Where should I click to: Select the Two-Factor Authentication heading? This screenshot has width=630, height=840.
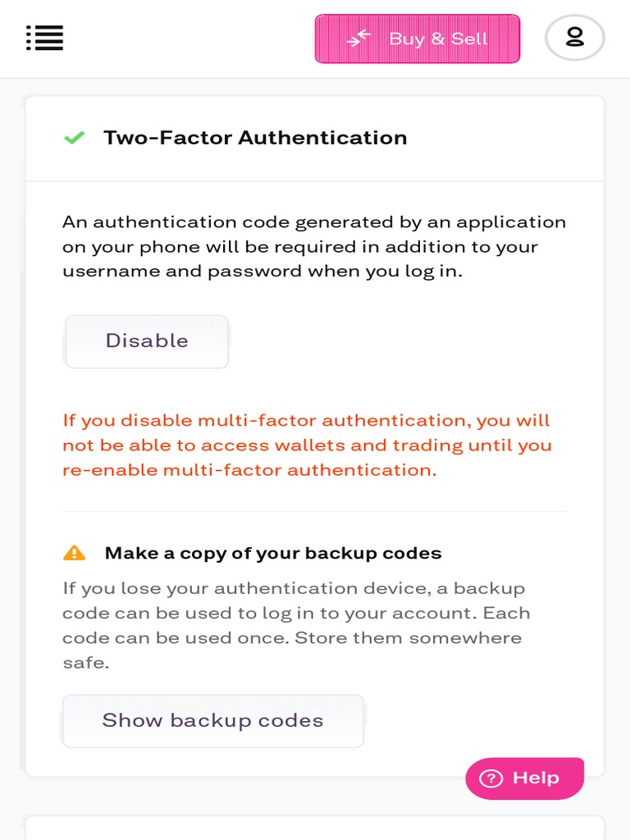click(x=255, y=138)
